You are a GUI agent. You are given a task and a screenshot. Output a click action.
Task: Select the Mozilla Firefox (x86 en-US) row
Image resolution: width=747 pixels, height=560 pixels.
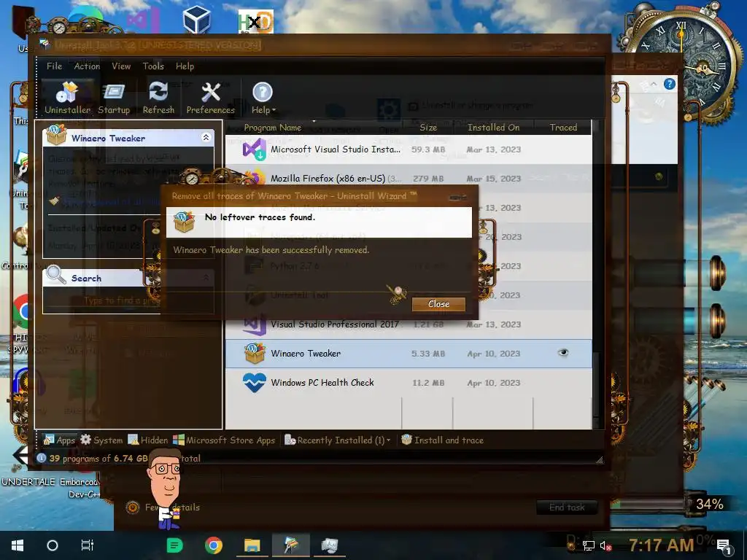tap(409, 179)
